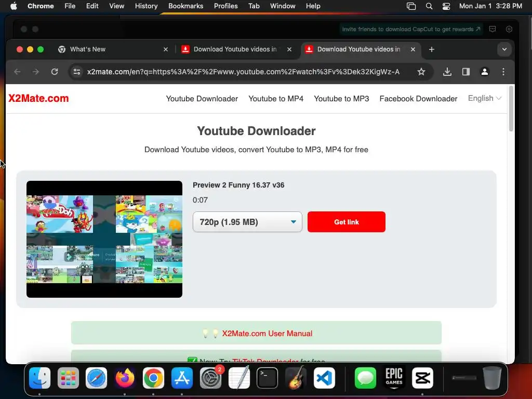Open X2Mate.com User Manual link
This screenshot has height=399, width=532.
point(267,334)
